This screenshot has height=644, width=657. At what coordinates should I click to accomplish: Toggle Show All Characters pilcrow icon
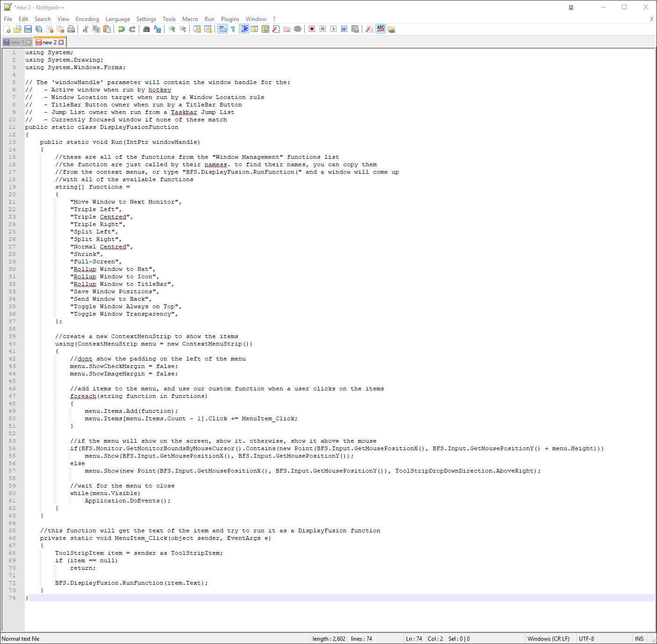tap(233, 29)
